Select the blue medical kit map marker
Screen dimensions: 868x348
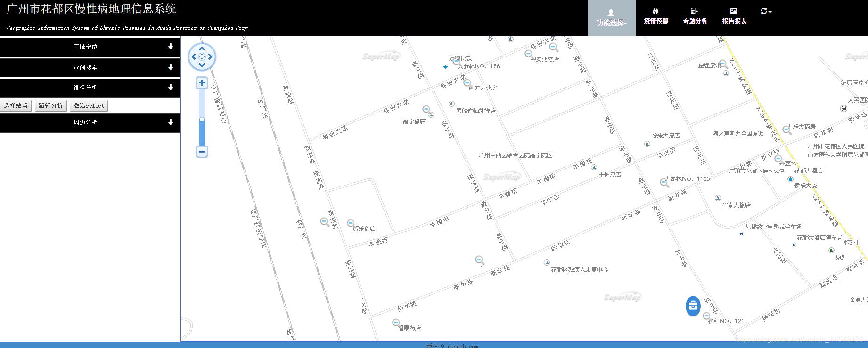(x=693, y=306)
